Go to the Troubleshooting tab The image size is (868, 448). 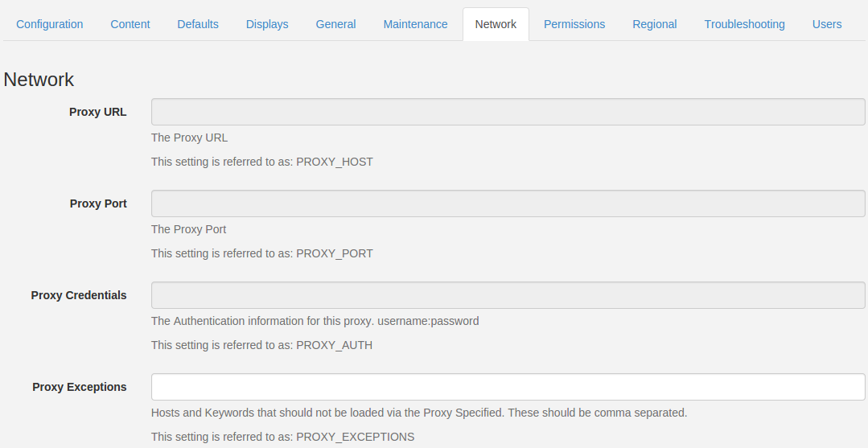pyautogui.click(x=744, y=24)
